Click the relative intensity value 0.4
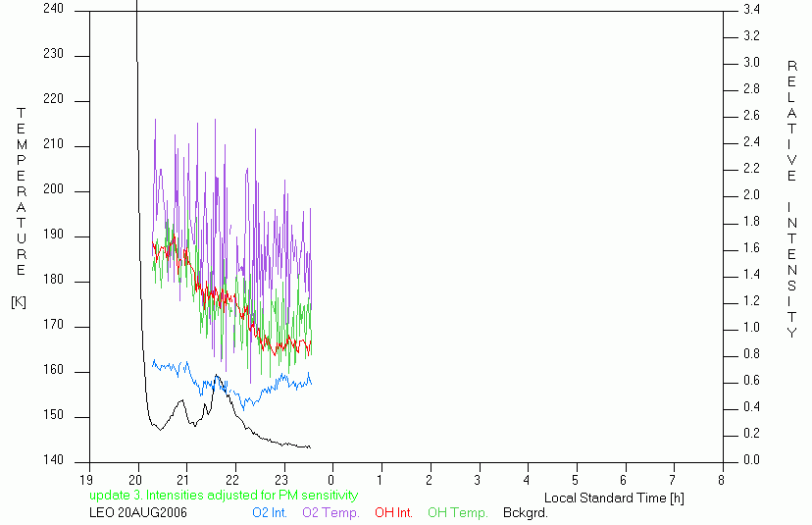Screen dimensions: 812x525 click(x=751, y=407)
